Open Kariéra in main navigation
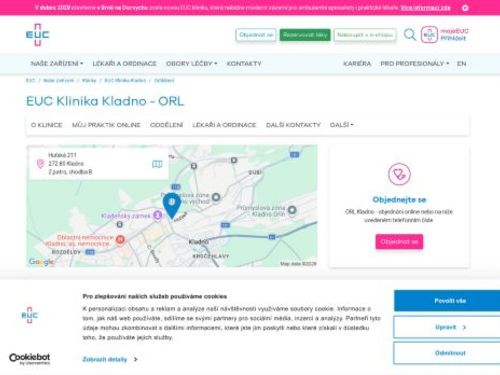 (x=357, y=63)
